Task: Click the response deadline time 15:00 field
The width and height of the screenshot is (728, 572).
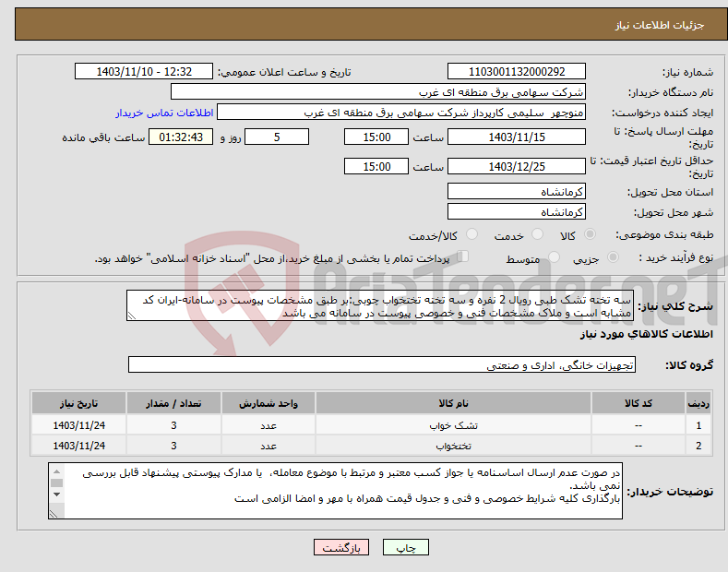Action: coord(376,137)
